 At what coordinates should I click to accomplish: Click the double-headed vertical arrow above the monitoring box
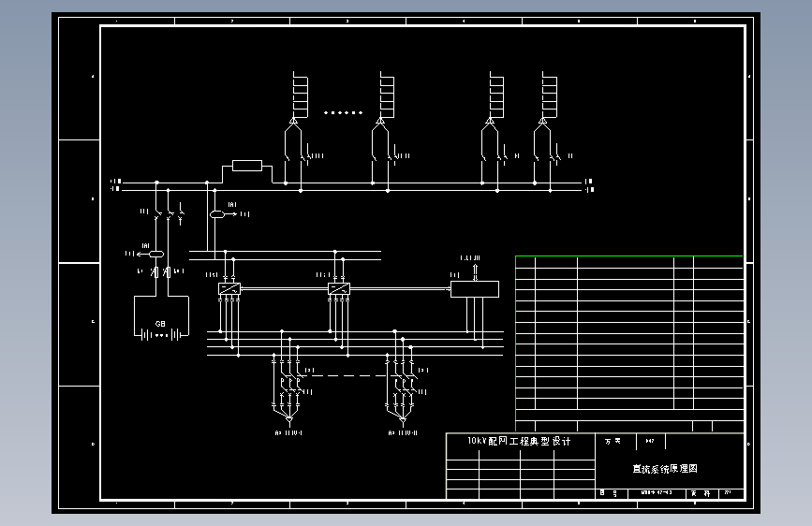(x=476, y=272)
